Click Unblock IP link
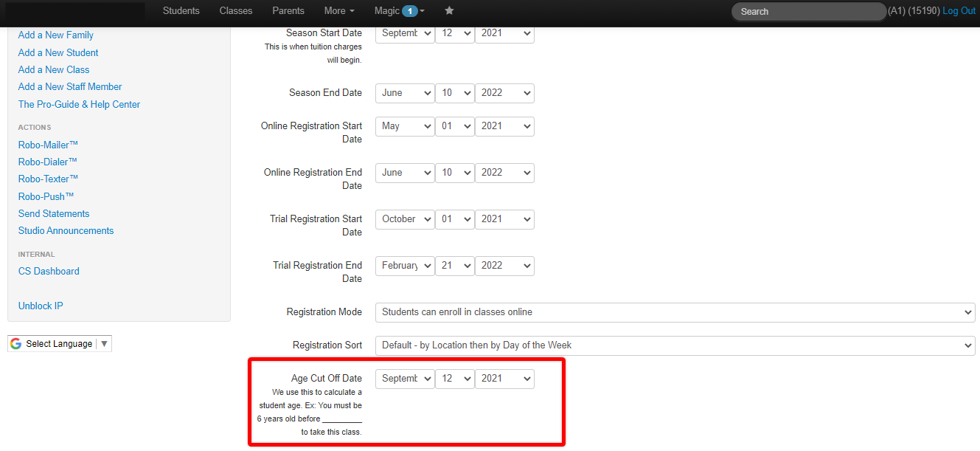980x451 pixels. click(41, 306)
